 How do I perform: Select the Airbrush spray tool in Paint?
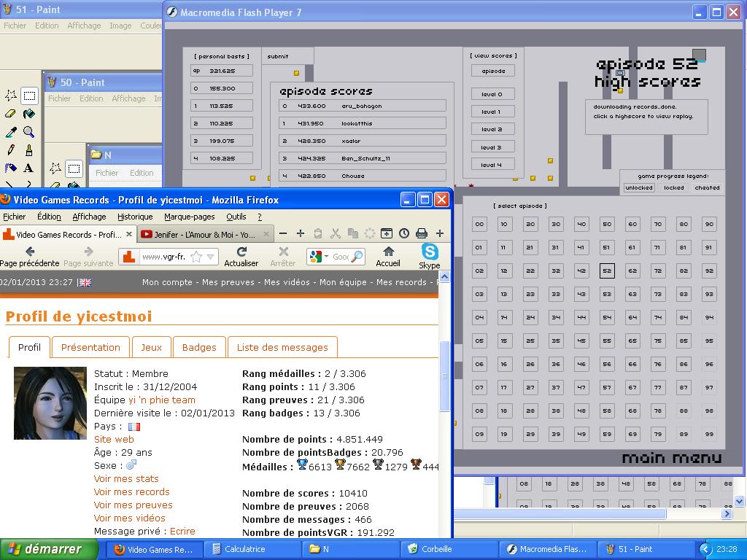(x=11, y=168)
